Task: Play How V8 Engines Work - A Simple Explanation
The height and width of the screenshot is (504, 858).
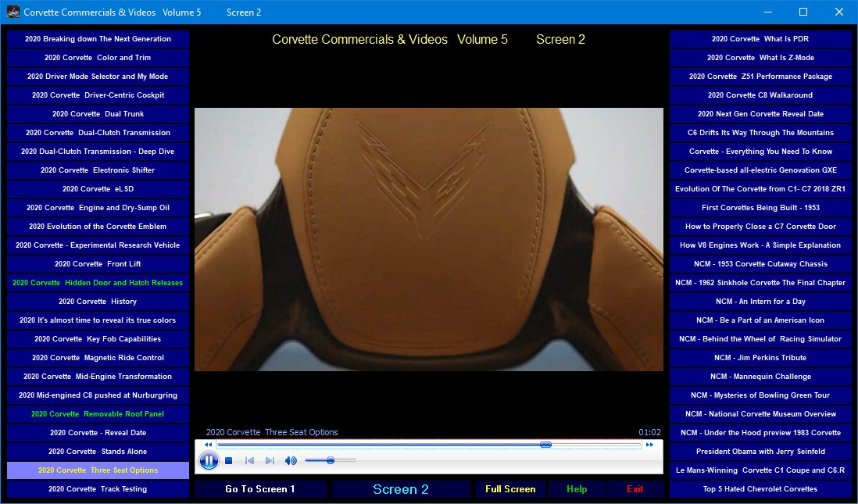Action: (x=760, y=245)
